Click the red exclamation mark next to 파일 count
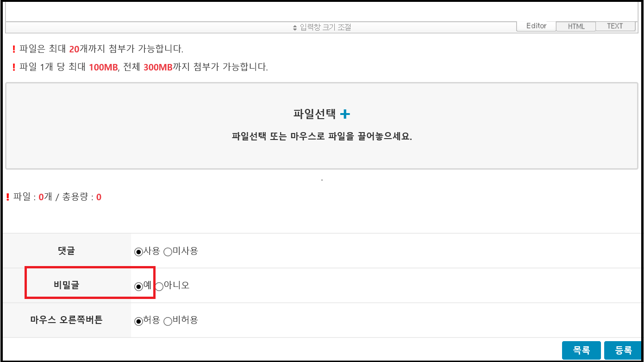 (7, 197)
